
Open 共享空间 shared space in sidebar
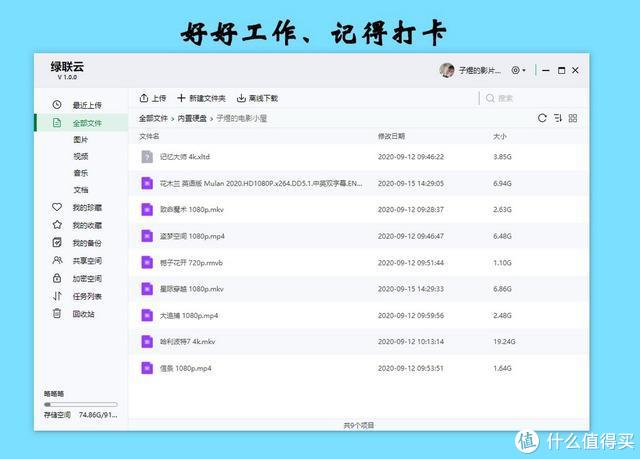click(57, 260)
